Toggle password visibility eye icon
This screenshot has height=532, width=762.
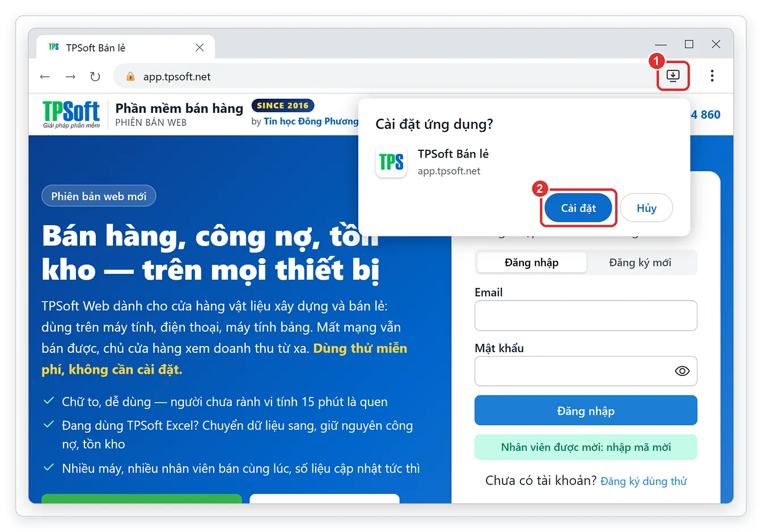[682, 371]
